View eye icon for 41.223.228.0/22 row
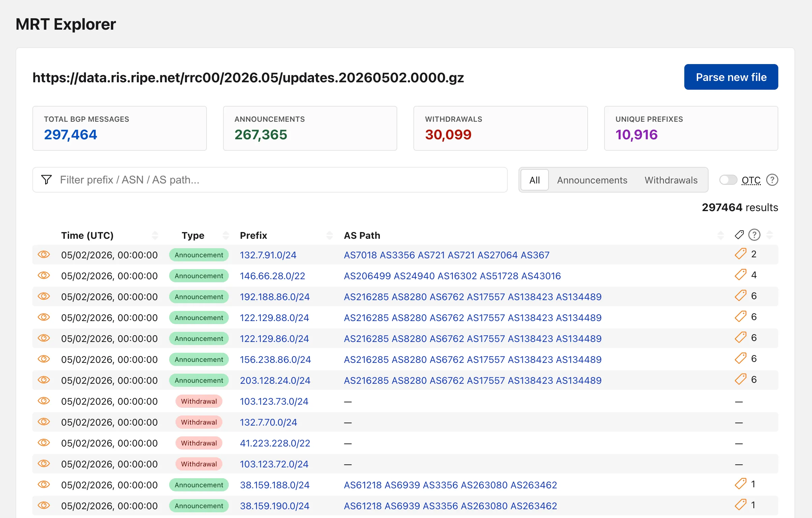The height and width of the screenshot is (518, 812). pyautogui.click(x=44, y=443)
